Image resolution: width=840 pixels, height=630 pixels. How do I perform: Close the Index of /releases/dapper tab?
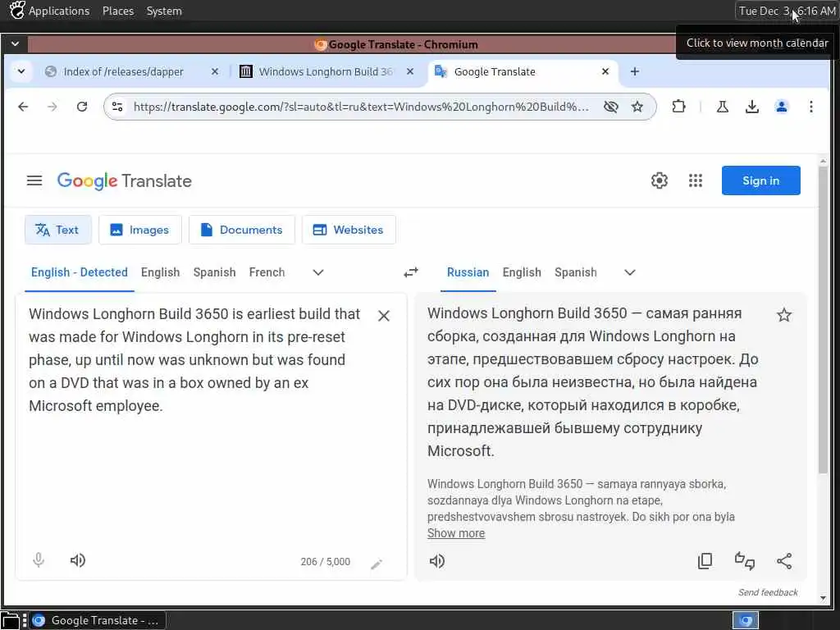(215, 71)
